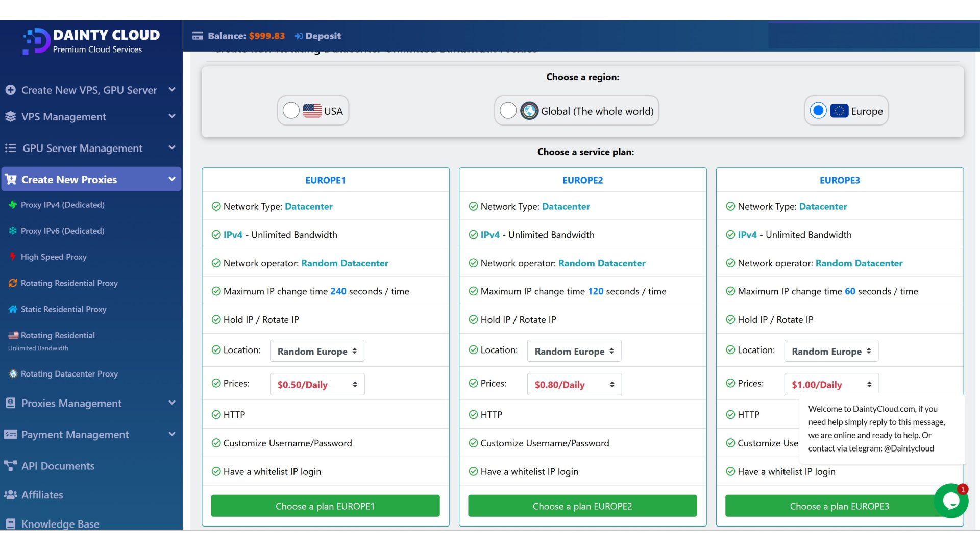Click the snowflake icon beside Proxy IPv6 (Dedicated)
The height and width of the screenshot is (551, 980).
point(13,231)
